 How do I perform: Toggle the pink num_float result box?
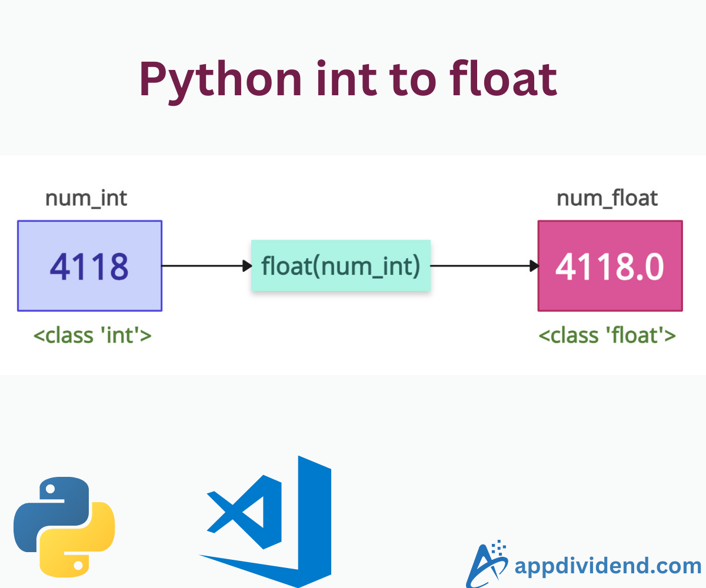(610, 266)
